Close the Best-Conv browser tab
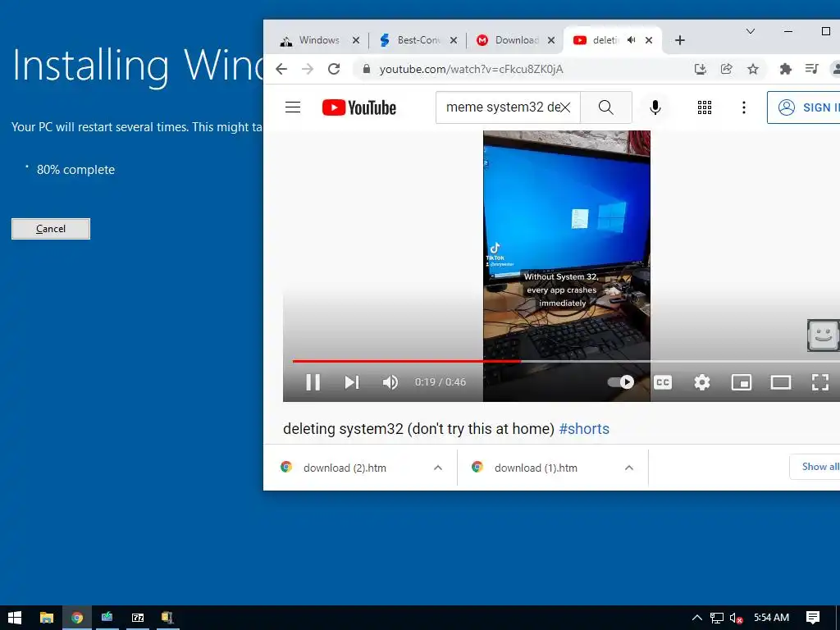The width and height of the screenshot is (840, 630). [x=453, y=40]
